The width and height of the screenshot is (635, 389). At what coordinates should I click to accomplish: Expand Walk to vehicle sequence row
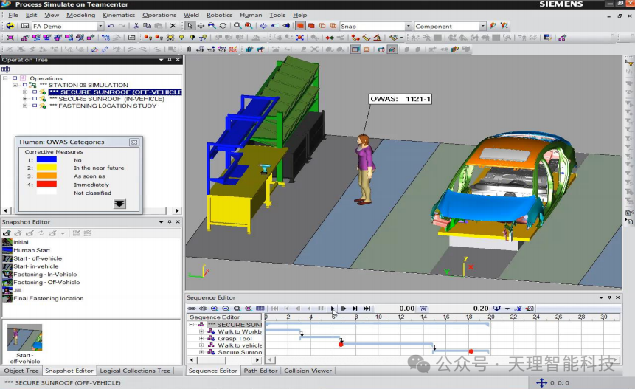201,345
